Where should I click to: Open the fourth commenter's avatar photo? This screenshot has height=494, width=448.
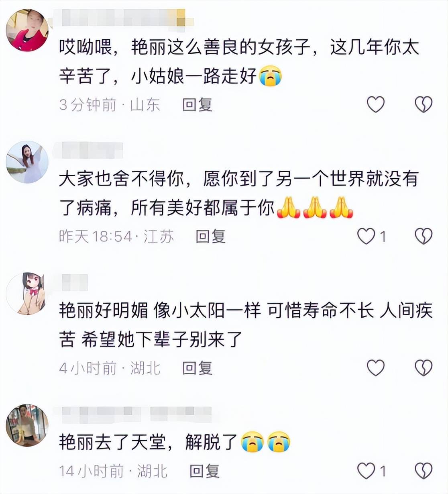(x=27, y=425)
